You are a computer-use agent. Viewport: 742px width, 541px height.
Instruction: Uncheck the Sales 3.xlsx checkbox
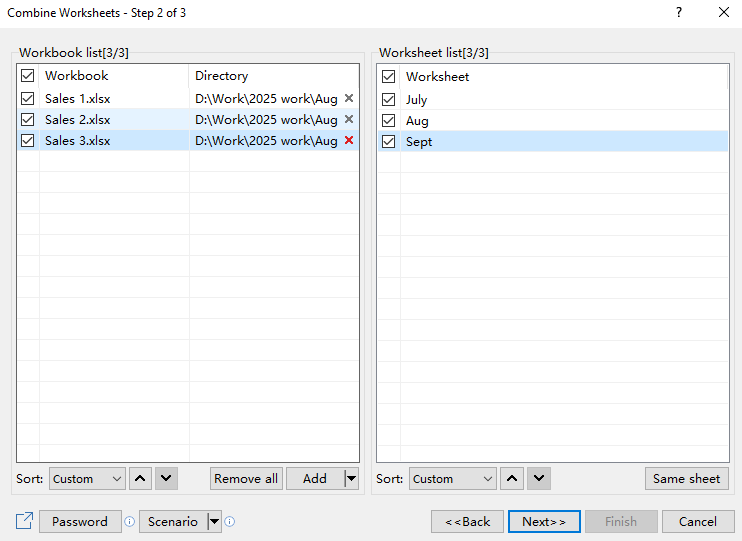tap(28, 141)
